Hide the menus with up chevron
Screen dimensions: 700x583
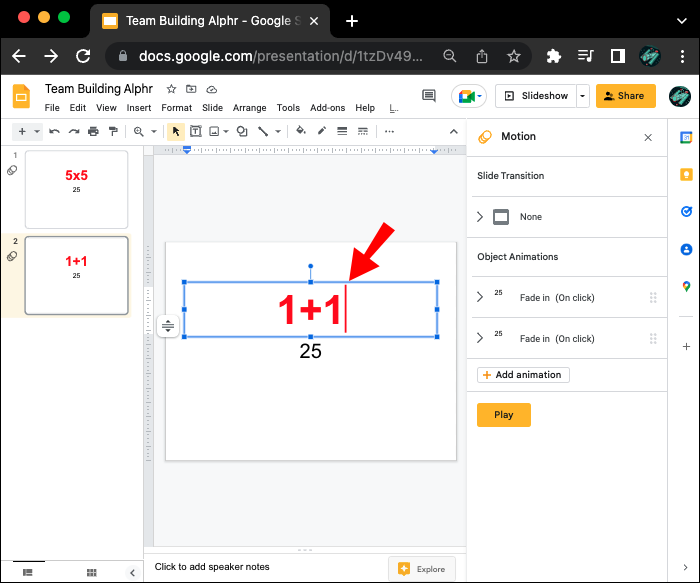pos(454,131)
